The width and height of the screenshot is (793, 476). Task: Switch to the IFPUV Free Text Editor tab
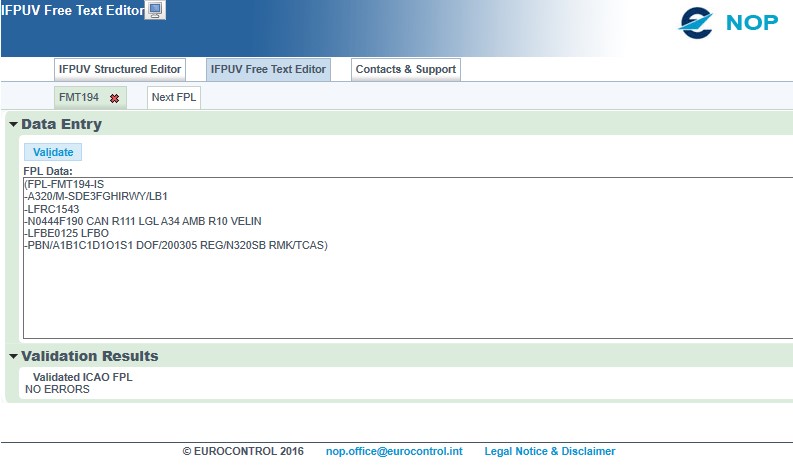pyautogui.click(x=268, y=69)
